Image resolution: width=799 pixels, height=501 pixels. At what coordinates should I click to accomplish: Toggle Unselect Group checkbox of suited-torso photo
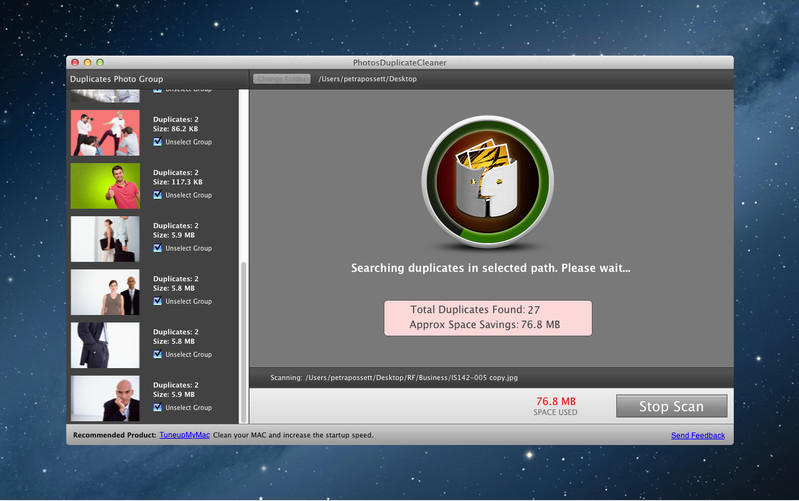point(157,354)
